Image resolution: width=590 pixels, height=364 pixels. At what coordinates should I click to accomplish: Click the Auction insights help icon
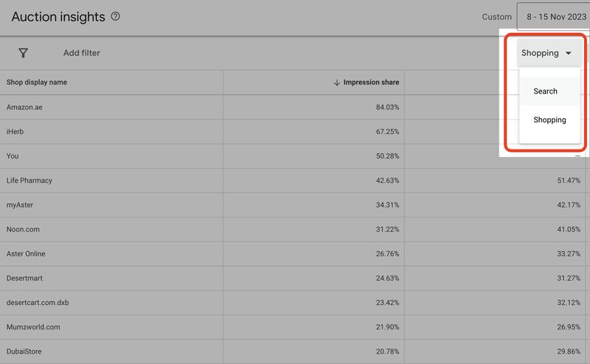coord(116,16)
